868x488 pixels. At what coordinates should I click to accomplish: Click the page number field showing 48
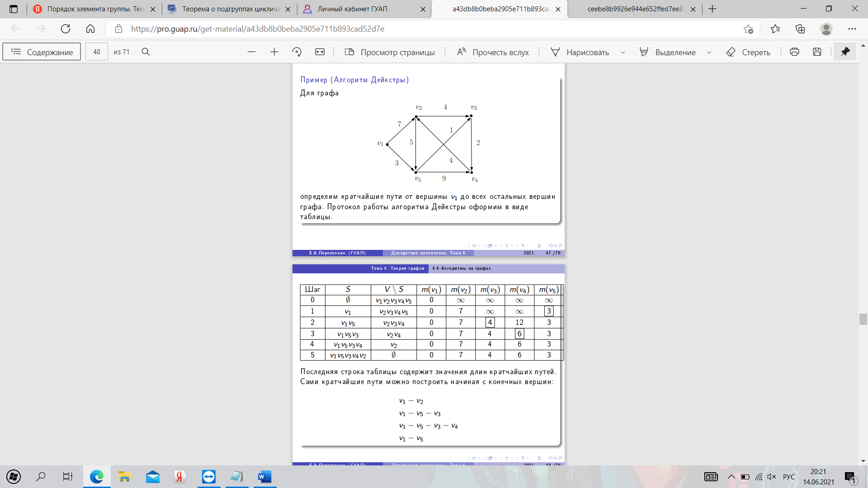(x=97, y=52)
